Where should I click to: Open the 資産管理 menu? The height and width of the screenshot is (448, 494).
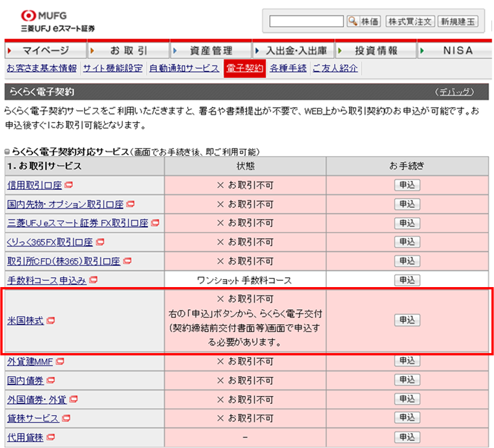[211, 50]
